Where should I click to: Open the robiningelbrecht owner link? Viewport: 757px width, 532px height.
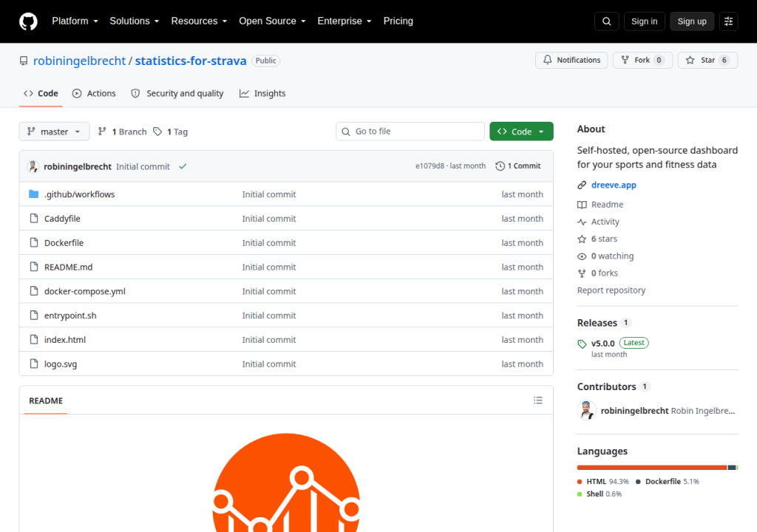79,61
